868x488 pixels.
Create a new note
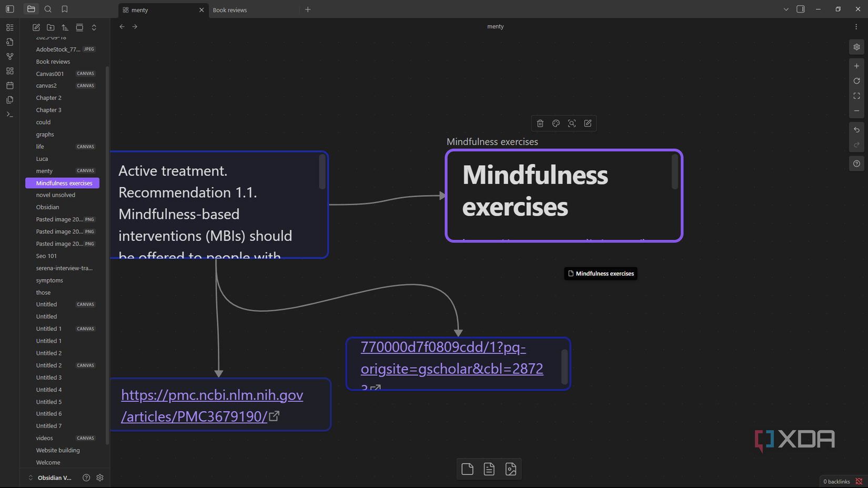(x=36, y=27)
